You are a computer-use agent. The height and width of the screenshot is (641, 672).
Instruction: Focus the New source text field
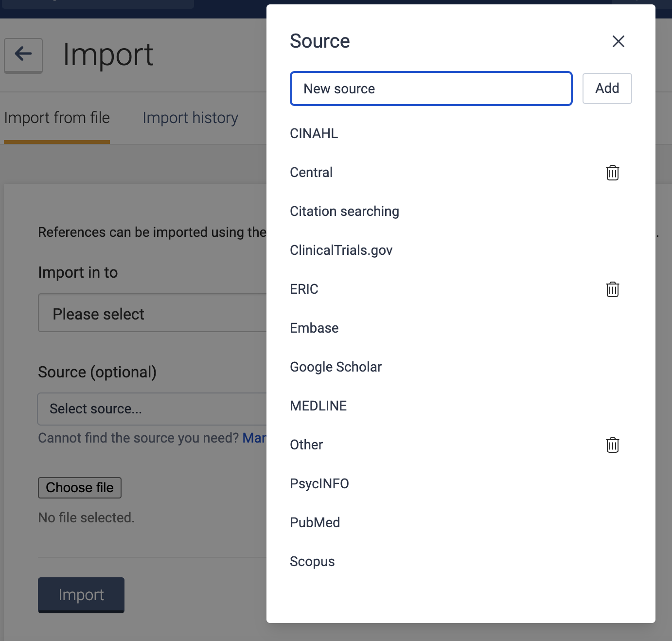[431, 89]
